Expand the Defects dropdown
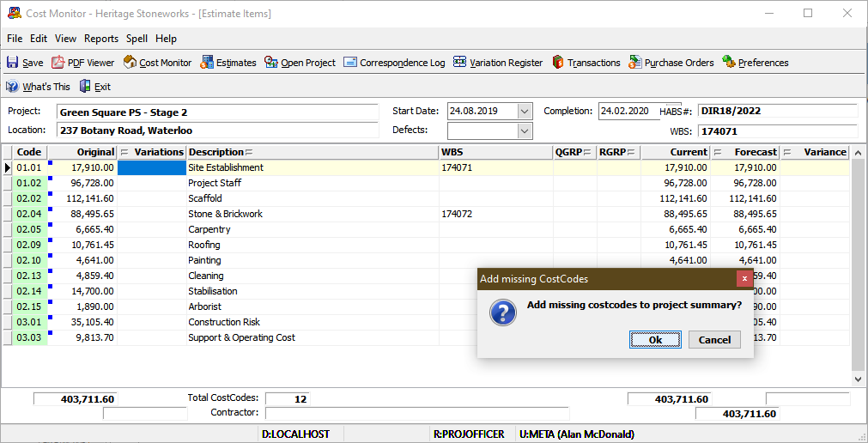 [x=525, y=130]
